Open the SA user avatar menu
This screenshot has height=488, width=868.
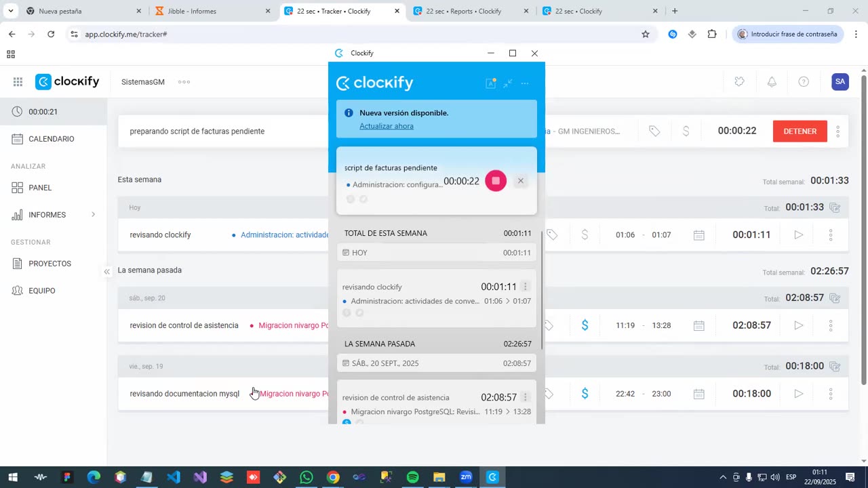coord(840,82)
